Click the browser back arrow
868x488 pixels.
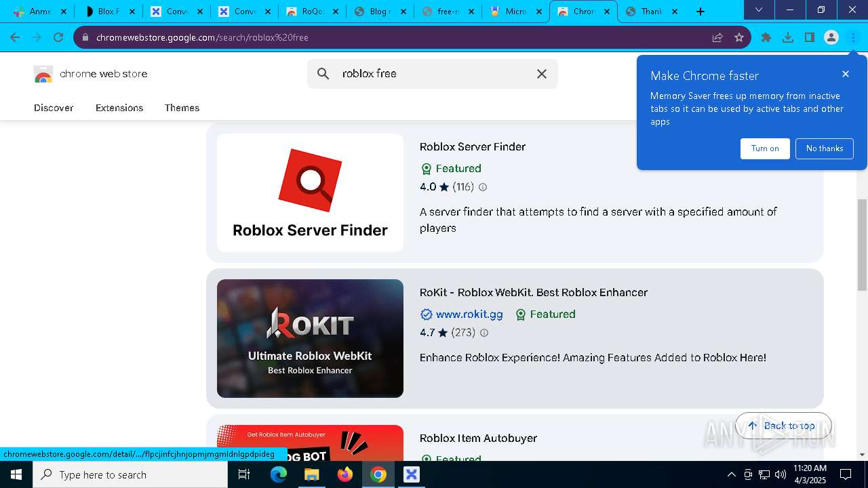pyautogui.click(x=15, y=37)
